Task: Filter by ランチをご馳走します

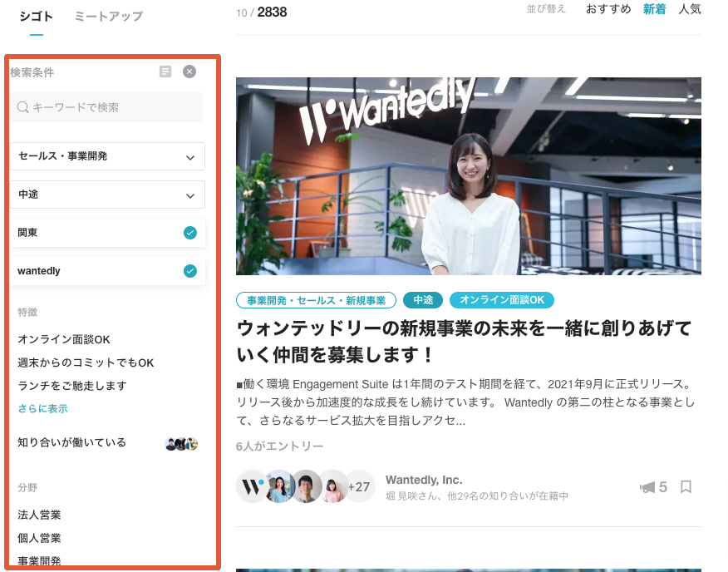Action: point(72,386)
